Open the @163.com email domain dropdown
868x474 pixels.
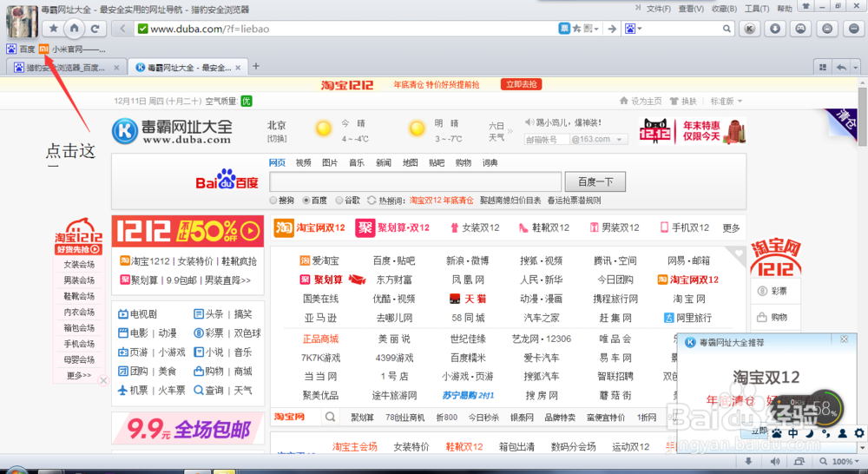599,140
